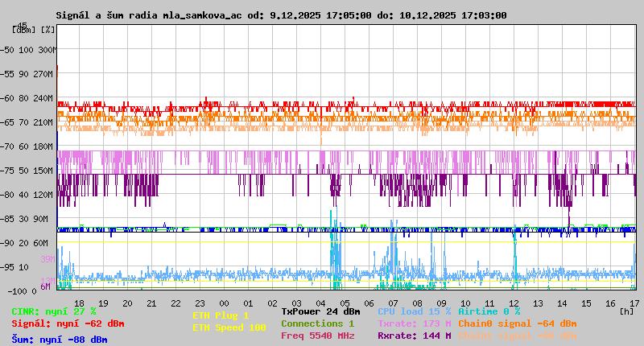Click the Chain0 signal legend entry
The height and width of the screenshot is (346, 644).
click(x=518, y=323)
